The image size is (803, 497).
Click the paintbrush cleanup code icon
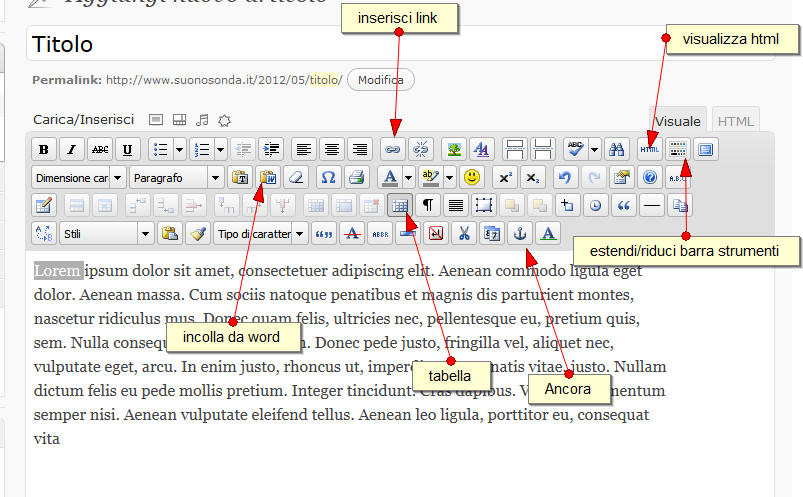[198, 234]
